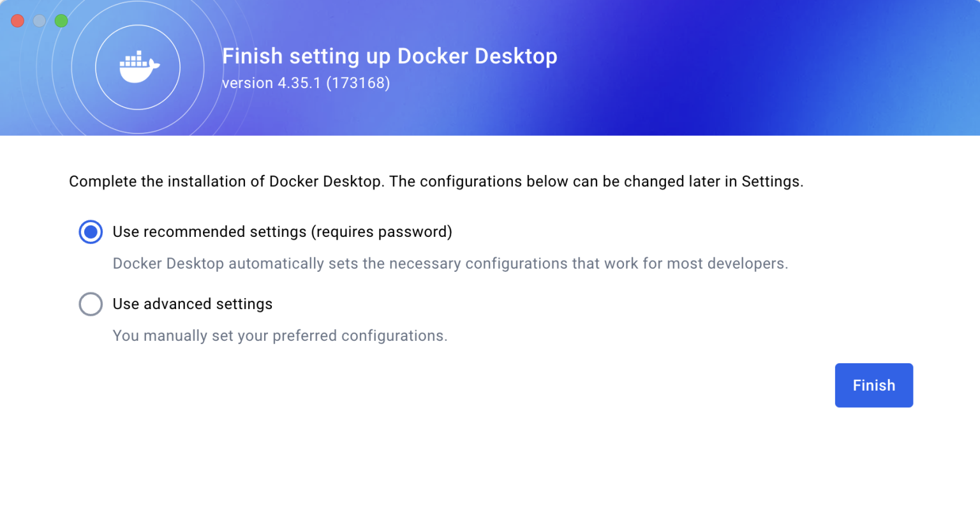Click the green zoom traffic light button
The width and height of the screenshot is (980, 512).
61,20
